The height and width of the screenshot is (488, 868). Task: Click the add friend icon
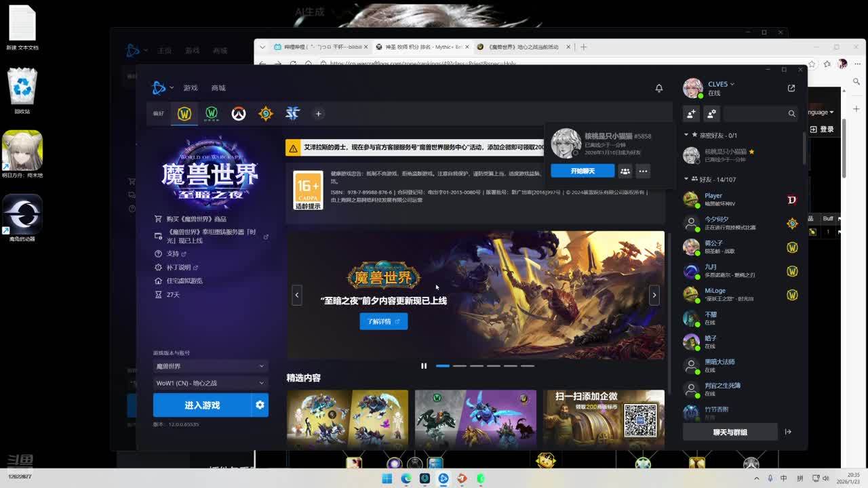coord(691,114)
